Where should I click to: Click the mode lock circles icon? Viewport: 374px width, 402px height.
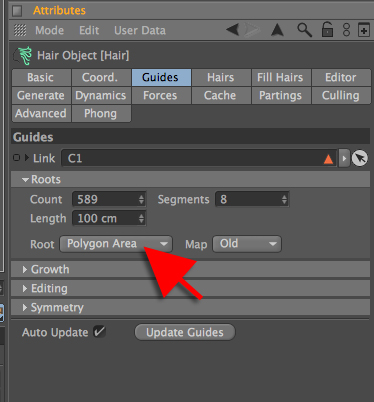347,30
